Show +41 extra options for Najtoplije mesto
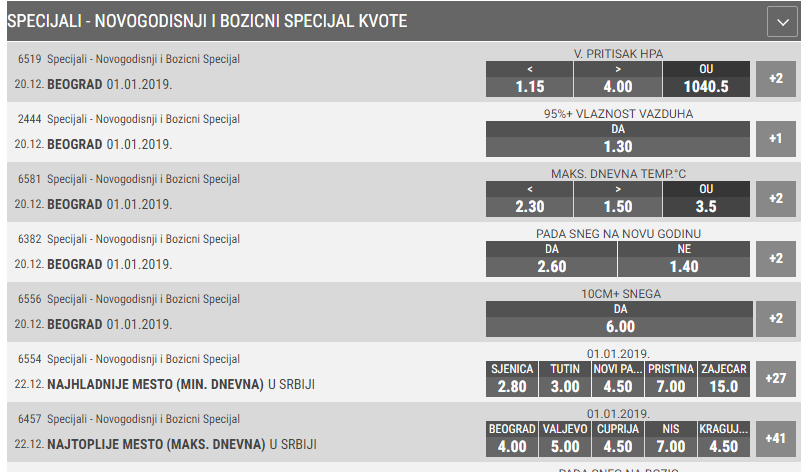The width and height of the screenshot is (801, 472). [775, 439]
